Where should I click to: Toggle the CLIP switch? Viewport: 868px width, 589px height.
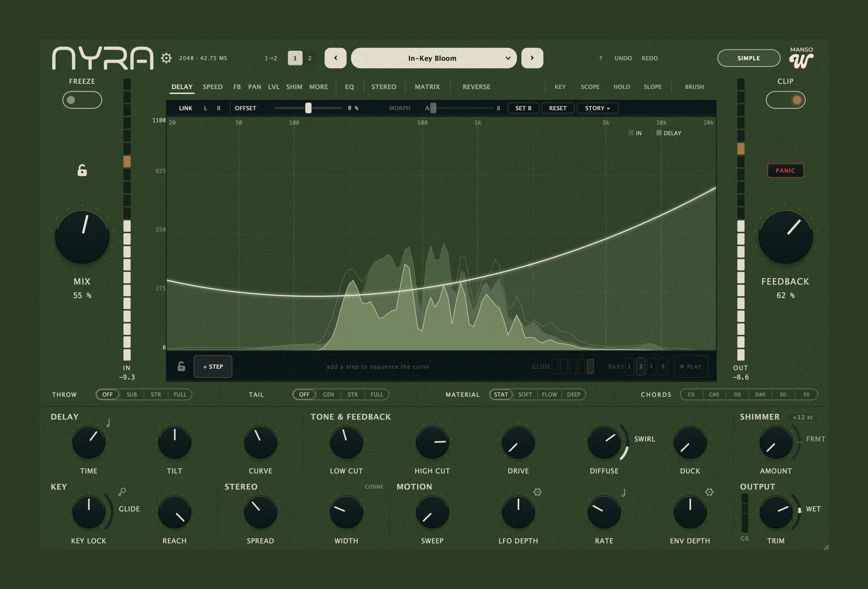[785, 100]
